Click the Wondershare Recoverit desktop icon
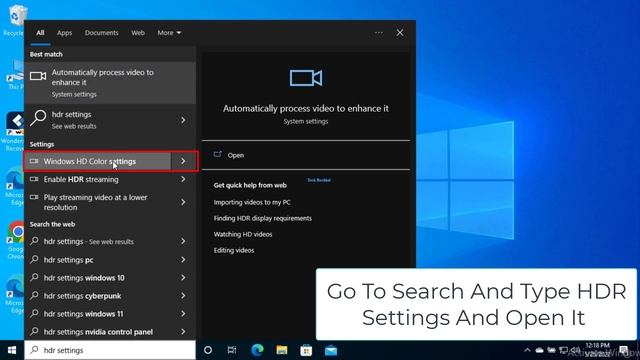Viewport: 640px width, 360px height. [x=14, y=131]
